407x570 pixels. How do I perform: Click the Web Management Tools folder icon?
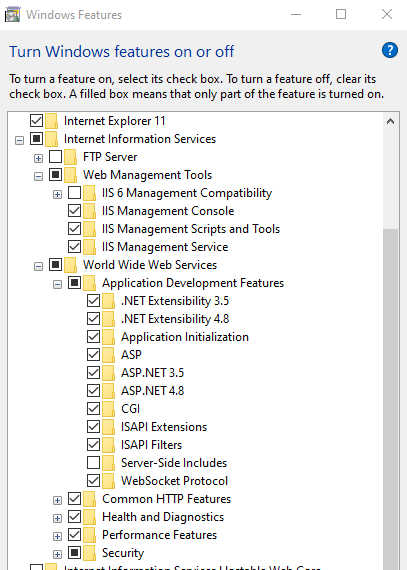(x=70, y=175)
